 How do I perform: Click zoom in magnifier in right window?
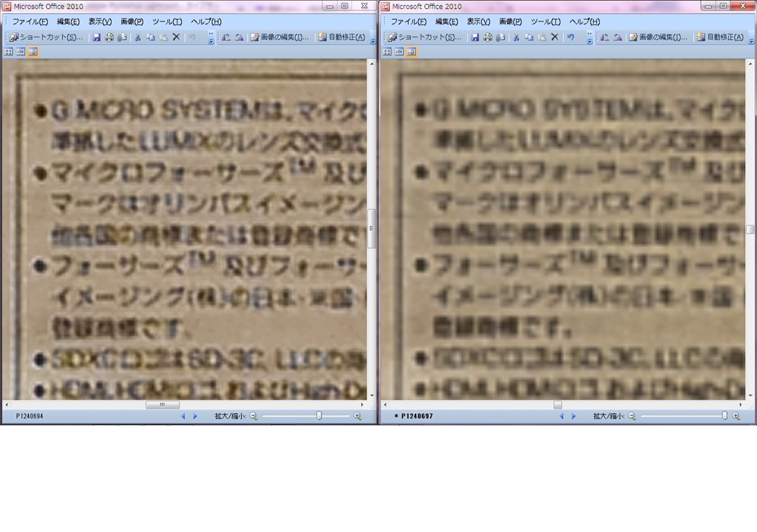(x=736, y=416)
